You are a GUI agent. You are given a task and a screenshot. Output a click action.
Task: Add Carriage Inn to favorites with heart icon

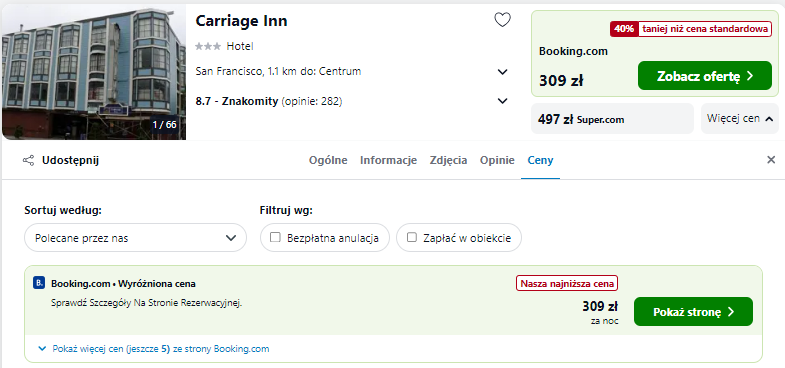point(502,20)
